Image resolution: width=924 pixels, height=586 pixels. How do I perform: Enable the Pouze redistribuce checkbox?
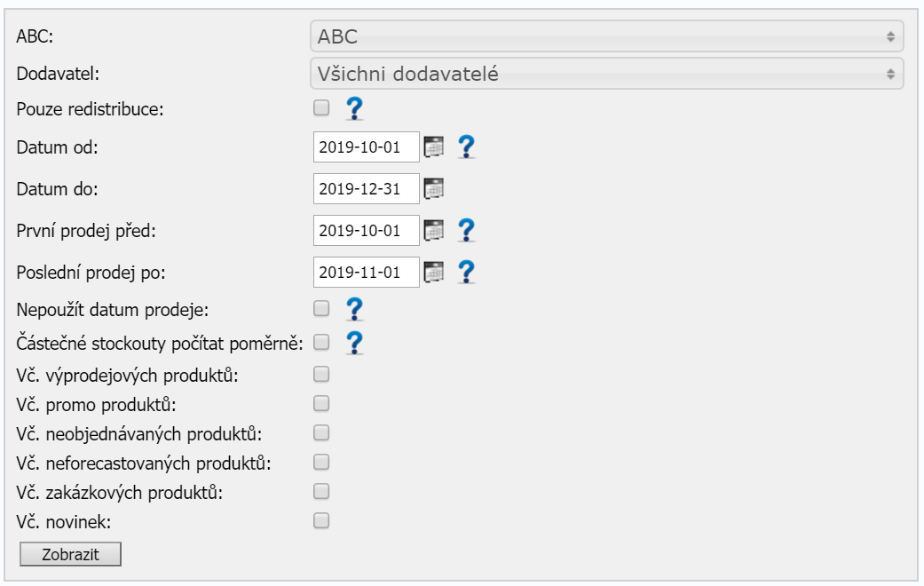pyautogui.click(x=321, y=108)
